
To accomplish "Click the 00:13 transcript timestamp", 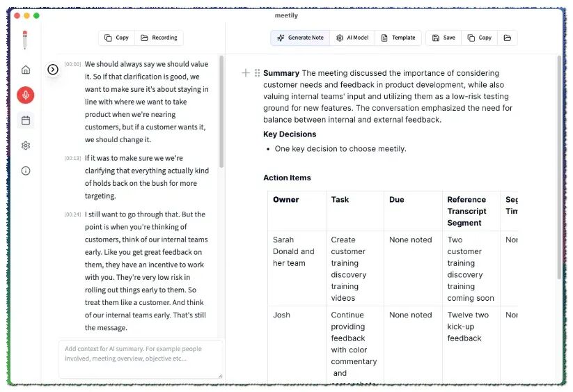I will (72, 158).
